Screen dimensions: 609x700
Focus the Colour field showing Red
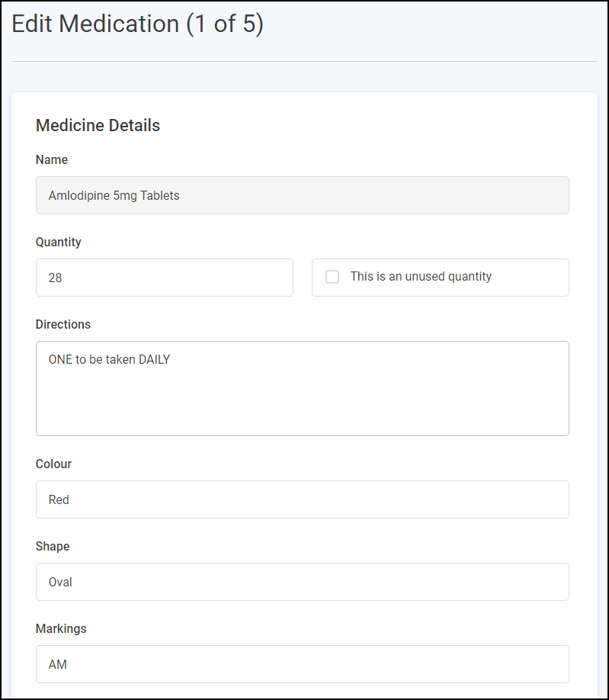click(x=302, y=499)
